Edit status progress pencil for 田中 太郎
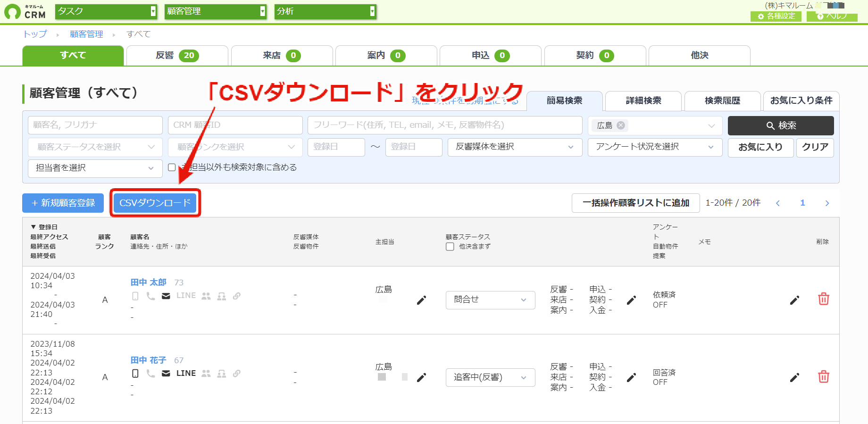The image size is (868, 424). click(x=631, y=300)
